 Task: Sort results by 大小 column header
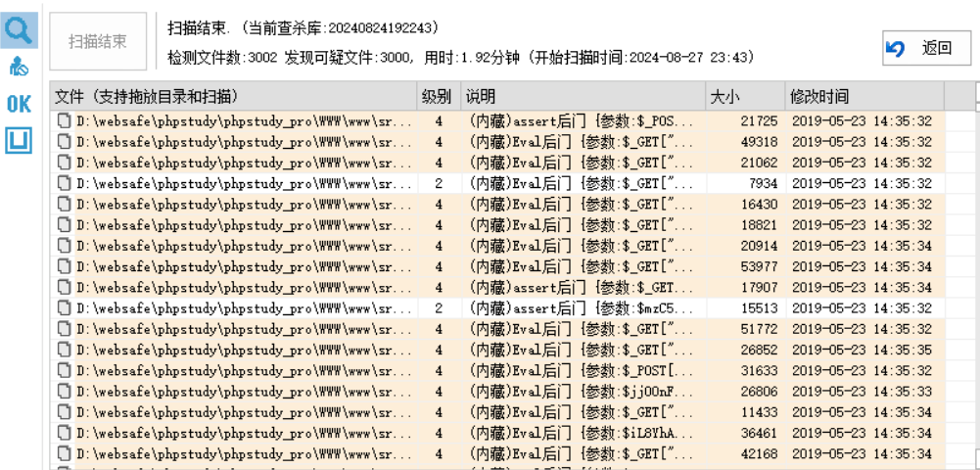click(744, 97)
